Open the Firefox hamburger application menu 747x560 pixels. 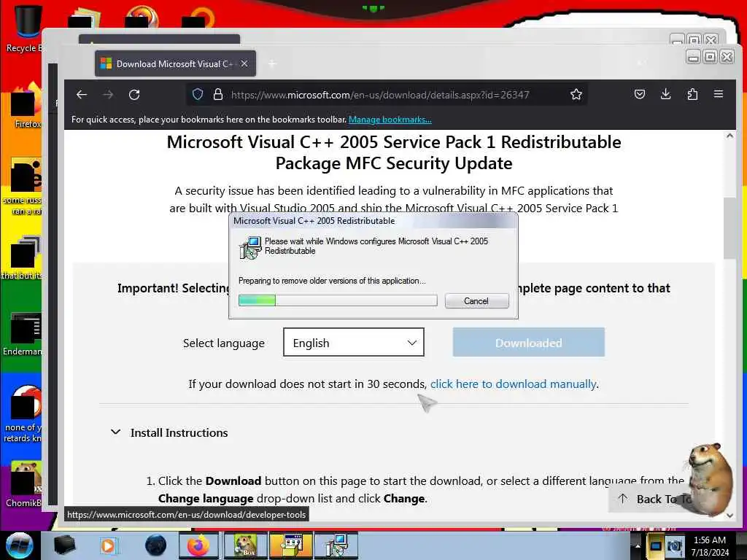[x=719, y=94]
